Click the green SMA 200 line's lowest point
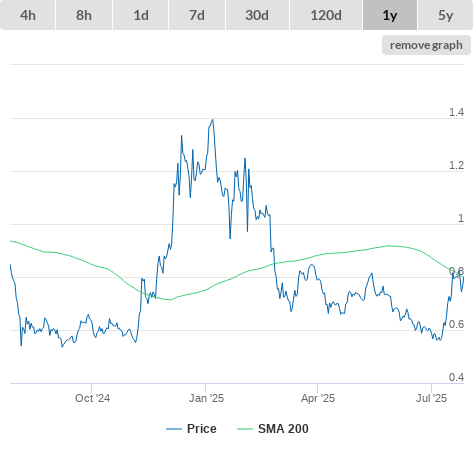The width and height of the screenshot is (474, 455). tap(170, 300)
